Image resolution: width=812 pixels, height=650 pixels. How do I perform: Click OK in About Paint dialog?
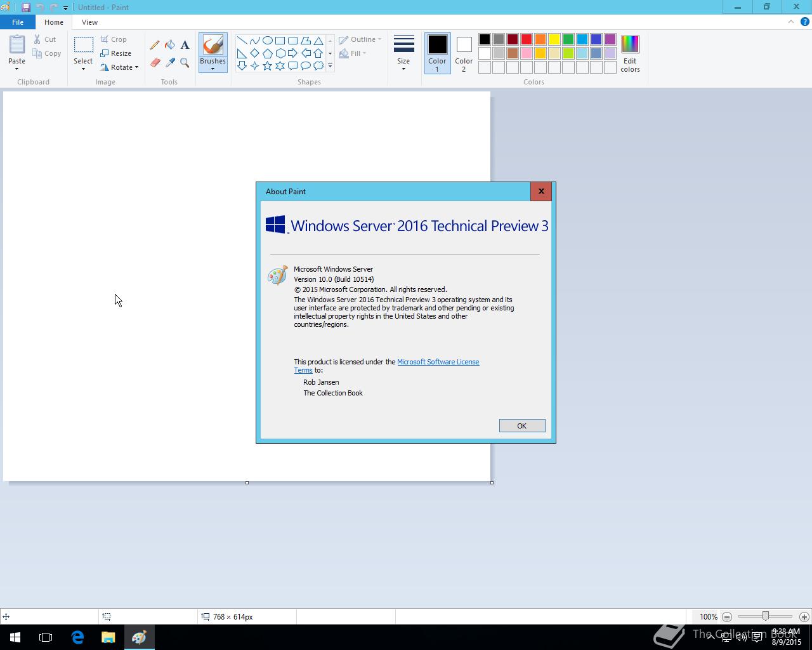click(522, 426)
